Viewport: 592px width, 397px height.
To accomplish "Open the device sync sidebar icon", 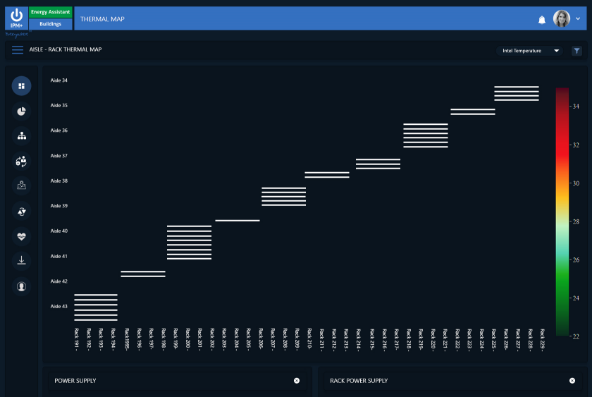I will click(x=22, y=162).
